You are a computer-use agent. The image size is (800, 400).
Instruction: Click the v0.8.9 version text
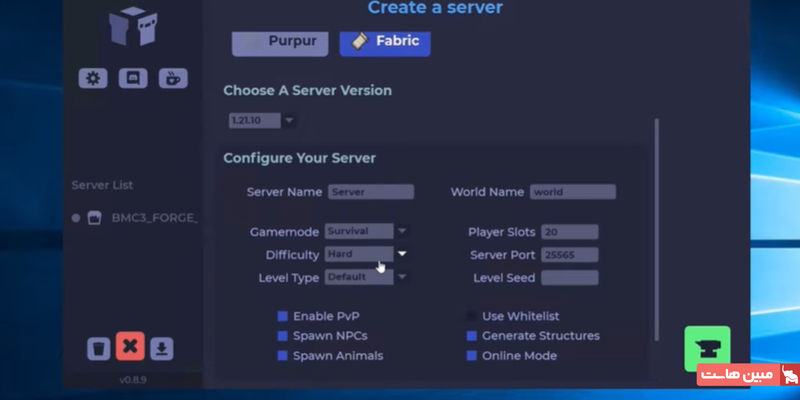[x=133, y=380]
